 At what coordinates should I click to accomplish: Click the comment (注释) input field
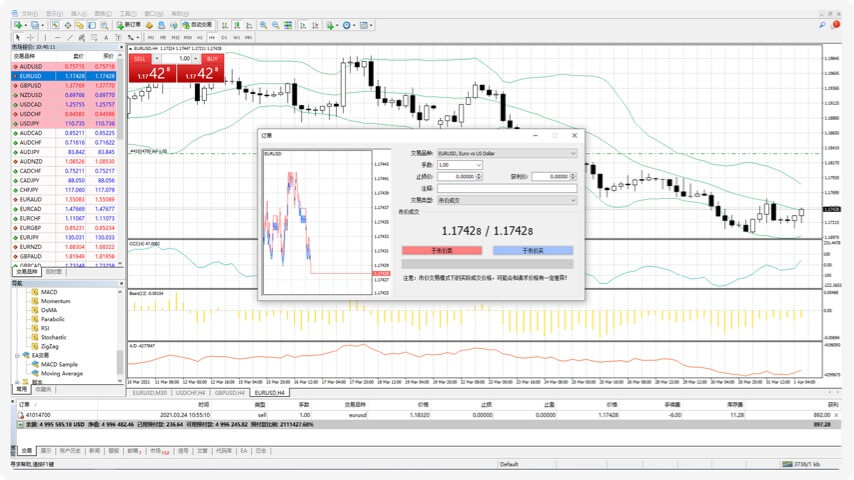[507, 188]
